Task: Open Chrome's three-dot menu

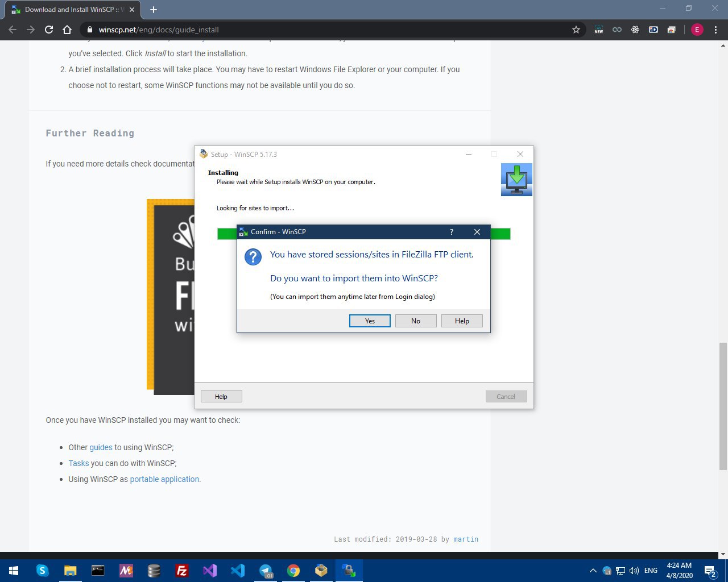Action: [715, 30]
